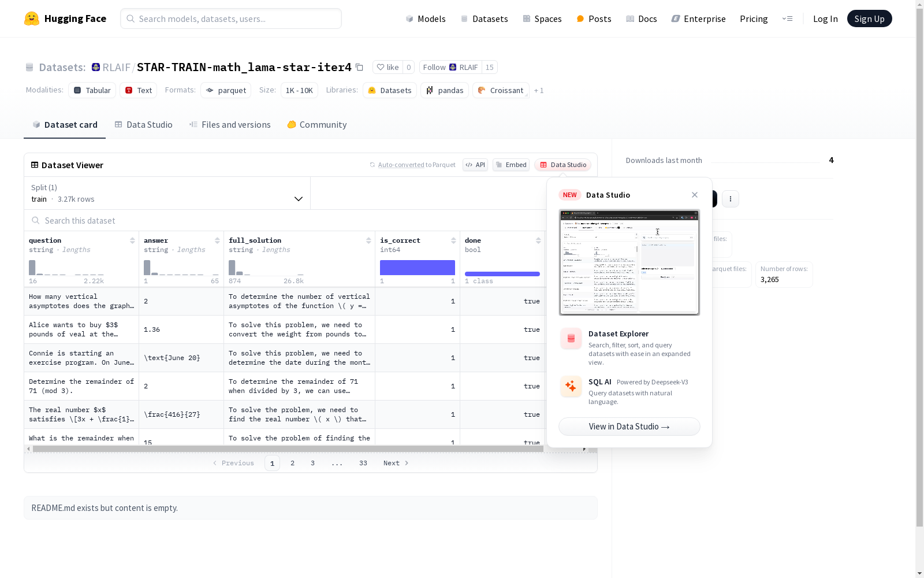Click the Croissant library tag
Screen dimensions: 924x578
(501, 90)
